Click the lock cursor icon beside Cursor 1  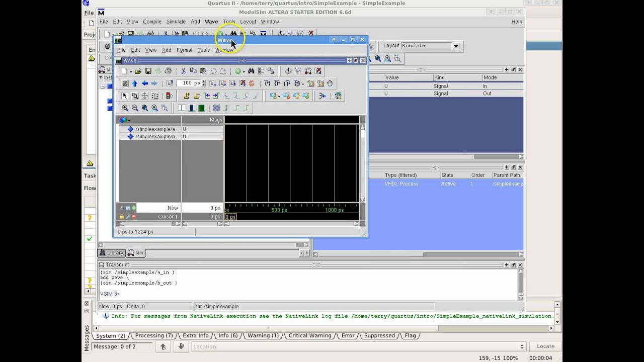coord(122,217)
